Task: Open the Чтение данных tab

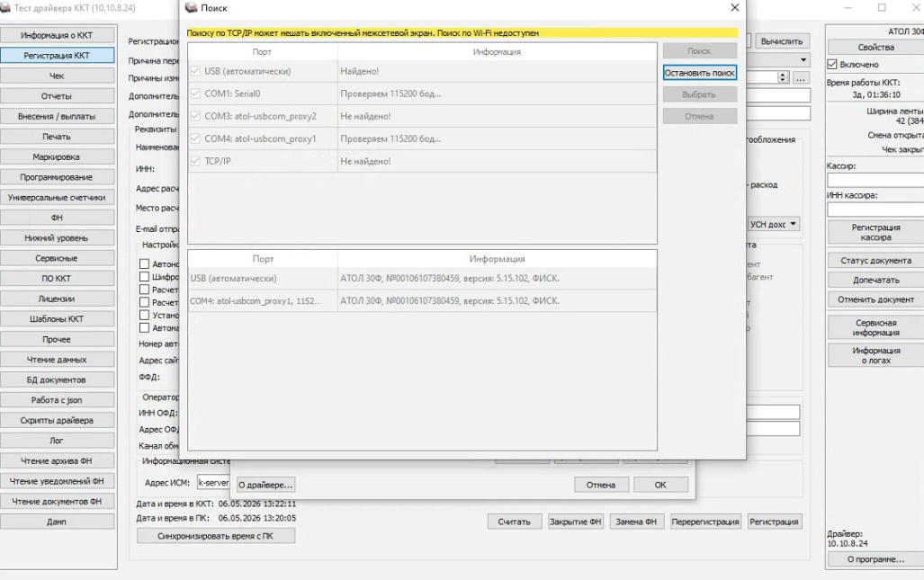Action: (58, 360)
